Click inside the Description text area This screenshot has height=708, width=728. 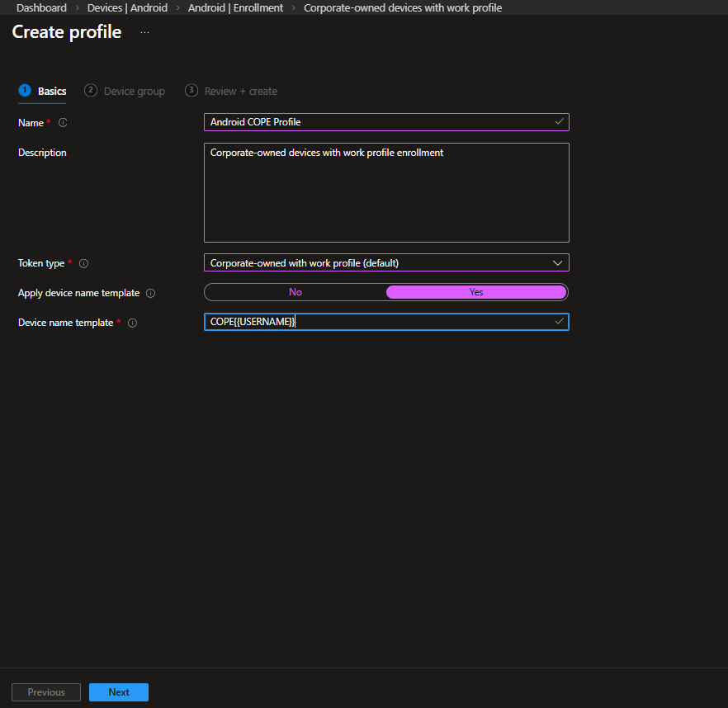(x=385, y=198)
